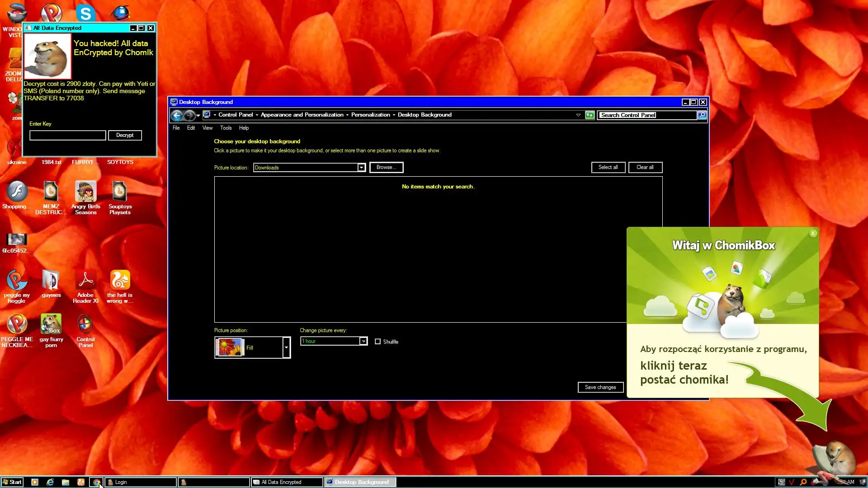Enable the Shuffle checkbox
Viewport: 868px width, 488px height.
tap(377, 342)
